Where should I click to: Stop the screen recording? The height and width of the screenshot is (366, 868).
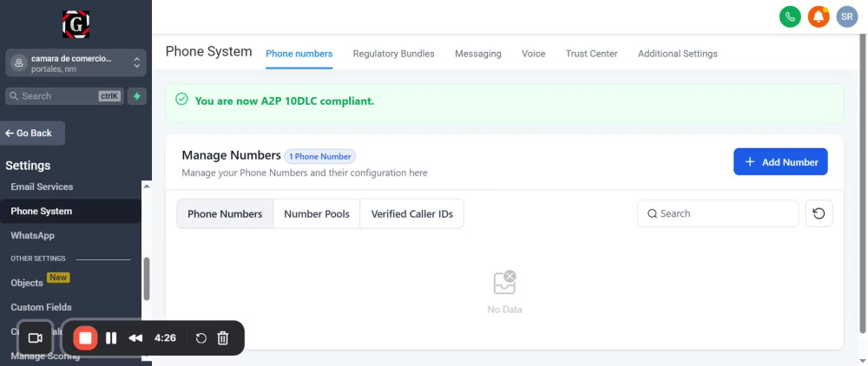coord(85,337)
